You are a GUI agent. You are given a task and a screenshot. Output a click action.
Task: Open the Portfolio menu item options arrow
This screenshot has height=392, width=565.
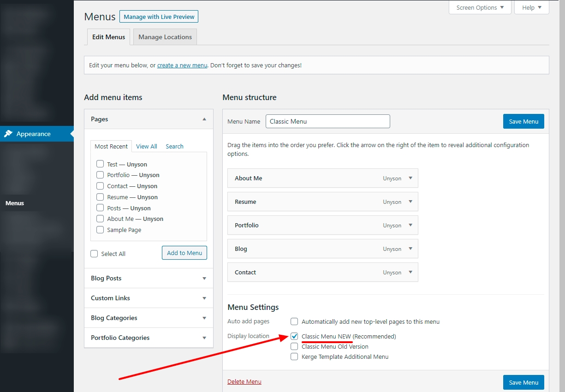click(x=410, y=225)
